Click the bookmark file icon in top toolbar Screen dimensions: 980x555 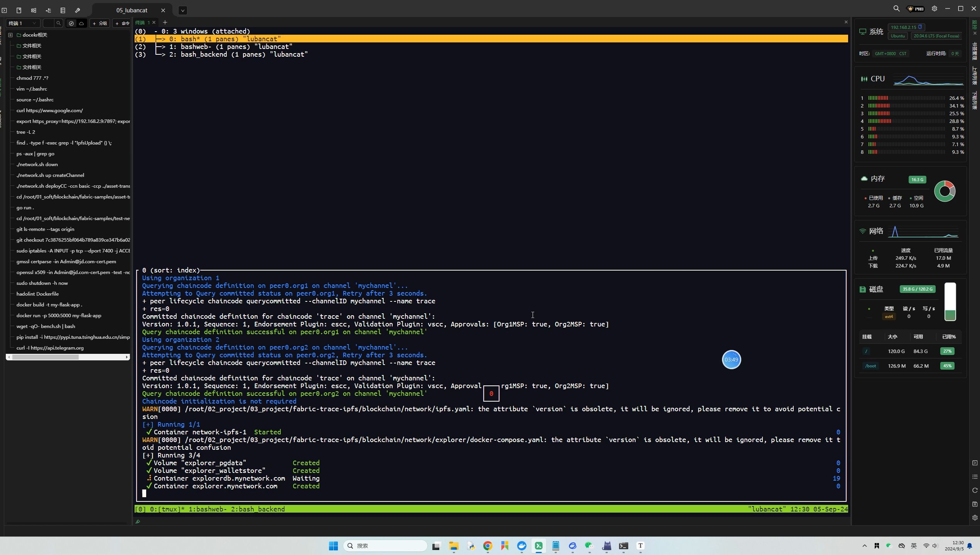(x=19, y=10)
